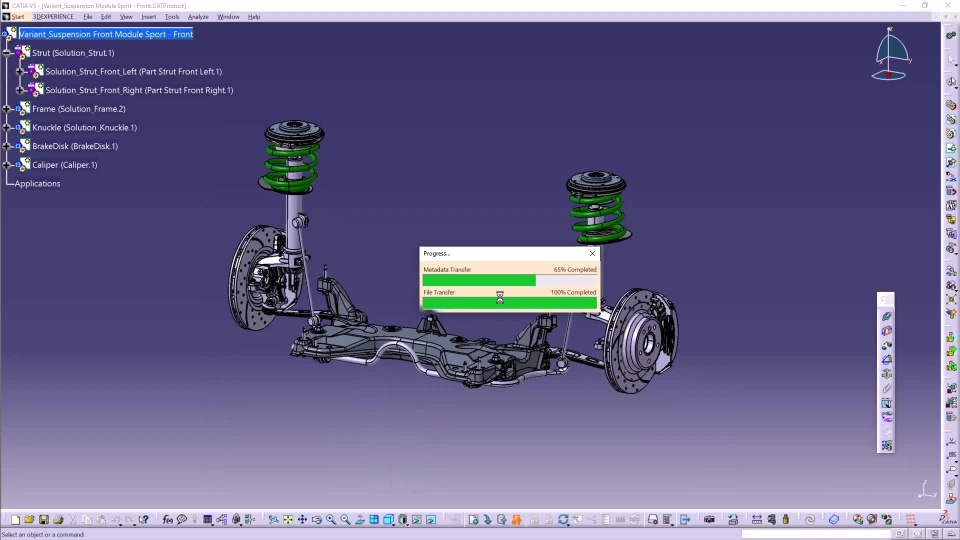This screenshot has height=540, width=960.
Task: Select Isometric View cube icon
Action: coord(388,520)
